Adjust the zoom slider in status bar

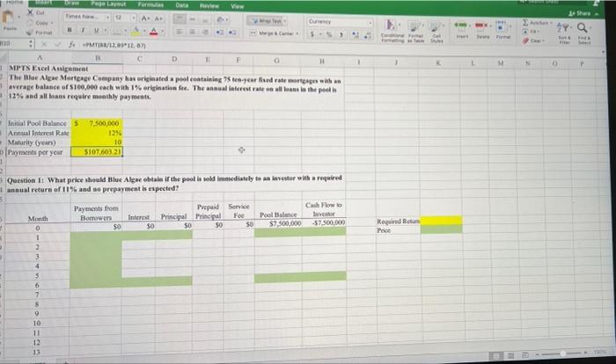tap(562, 353)
